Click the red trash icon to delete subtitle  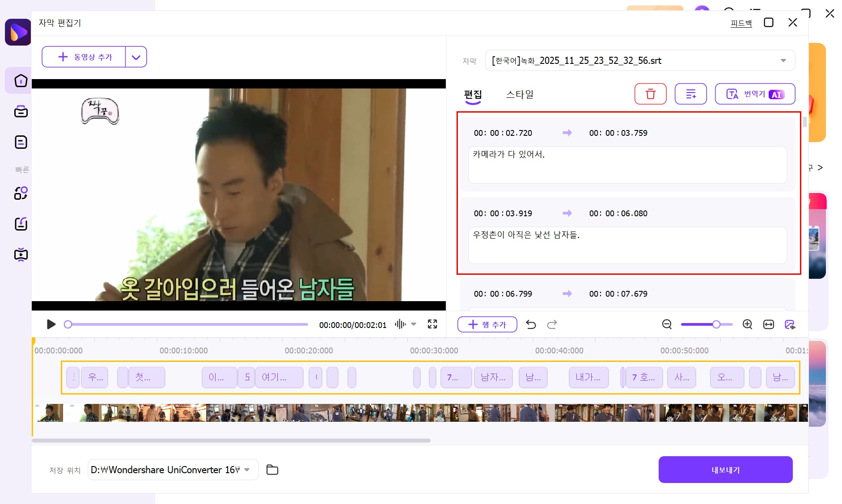[651, 94]
